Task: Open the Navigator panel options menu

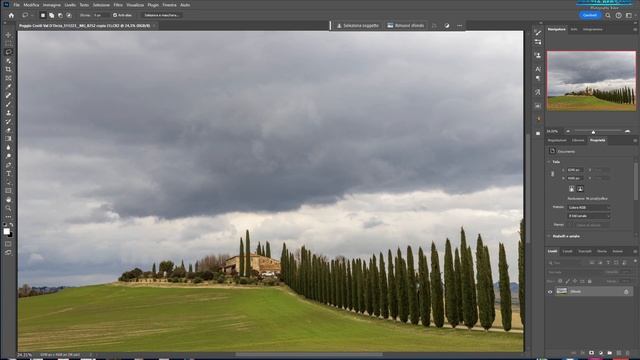Action: point(635,29)
